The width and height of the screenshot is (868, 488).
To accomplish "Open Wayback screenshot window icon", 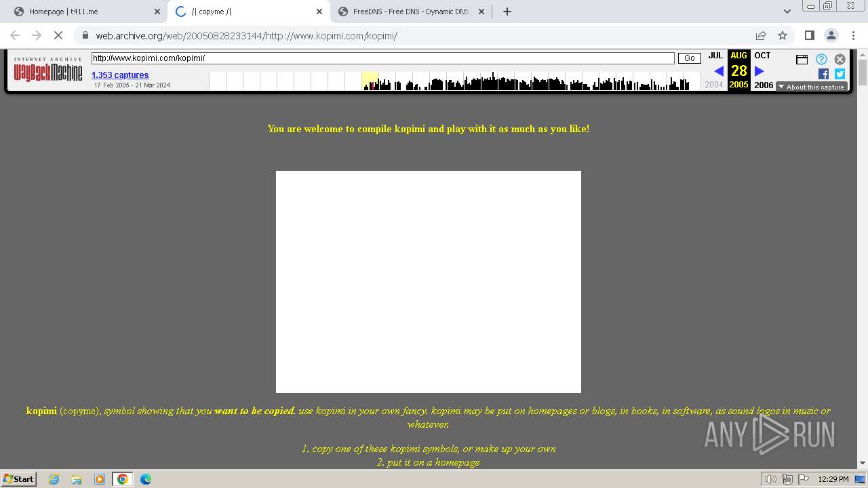I will tap(802, 59).
